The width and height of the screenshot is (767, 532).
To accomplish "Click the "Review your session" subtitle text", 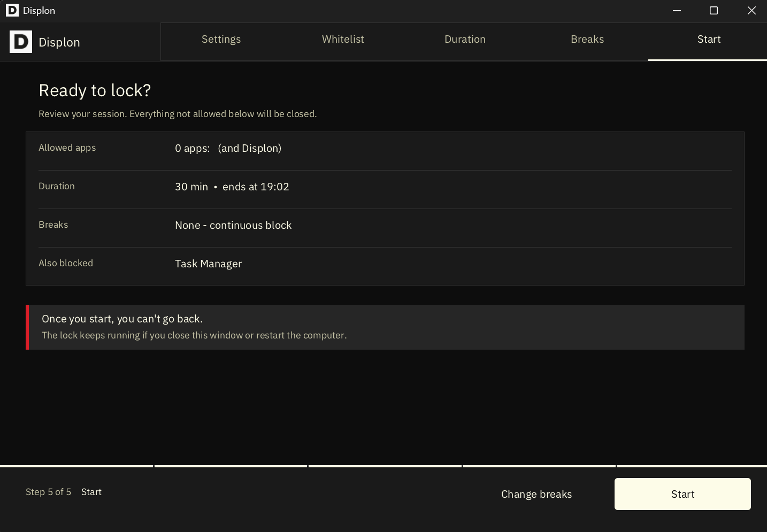I will [x=178, y=114].
